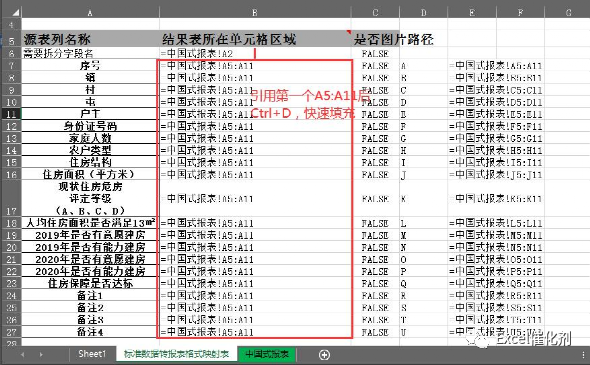Screen dimensions: 590x365
Task: Click the tab bar splitter dots
Action: (583, 354)
